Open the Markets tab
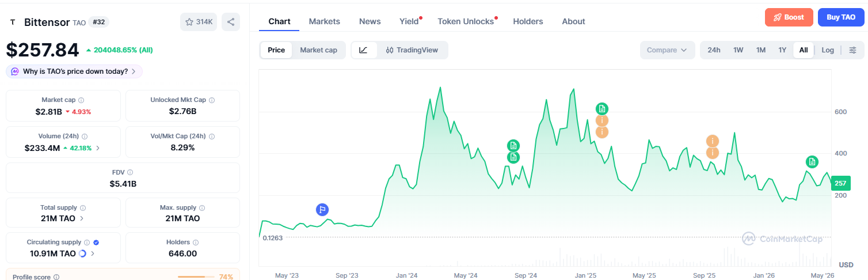The image size is (868, 280). pos(324,21)
